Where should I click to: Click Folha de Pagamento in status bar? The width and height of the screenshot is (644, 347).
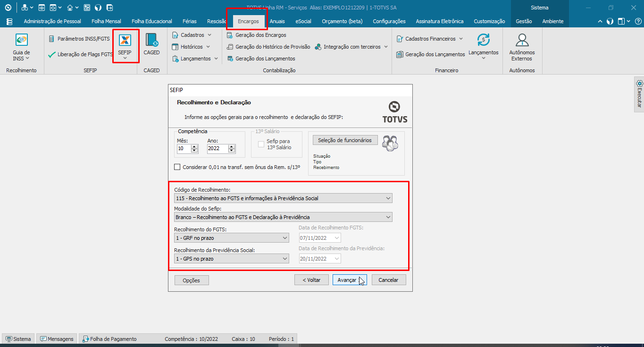point(109,339)
